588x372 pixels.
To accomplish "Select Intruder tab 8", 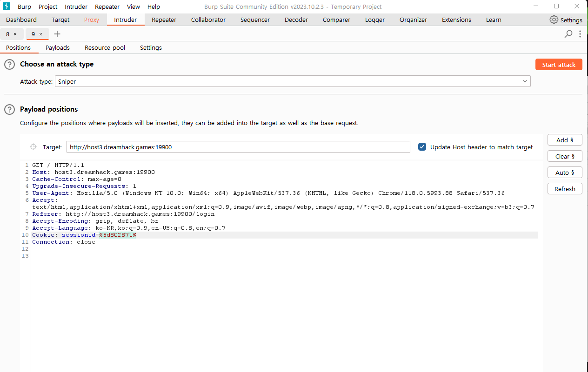I will coord(8,34).
